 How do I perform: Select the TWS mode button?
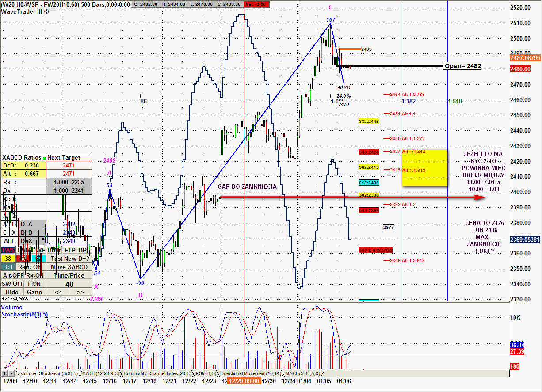(8, 250)
